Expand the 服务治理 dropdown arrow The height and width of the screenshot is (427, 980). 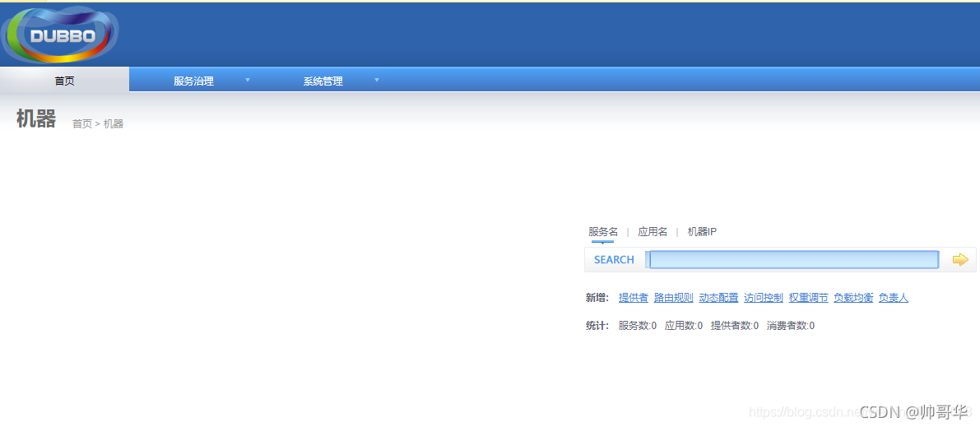point(248,80)
